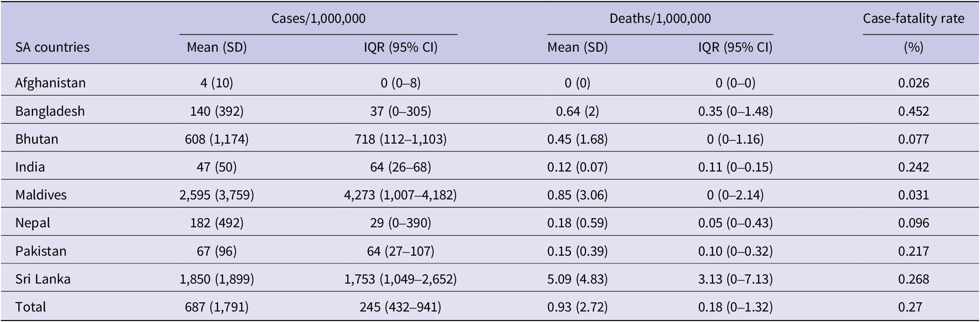Select Bangladesh case-fatality rate 0.452

914,111
